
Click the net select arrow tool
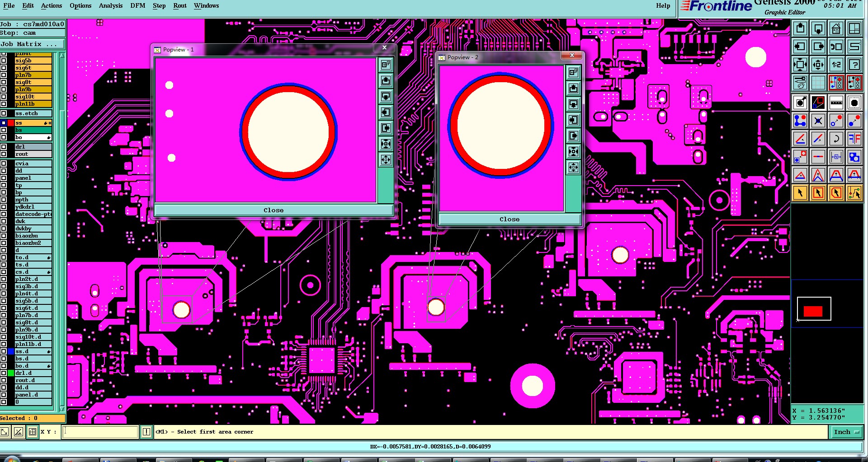coord(854,193)
